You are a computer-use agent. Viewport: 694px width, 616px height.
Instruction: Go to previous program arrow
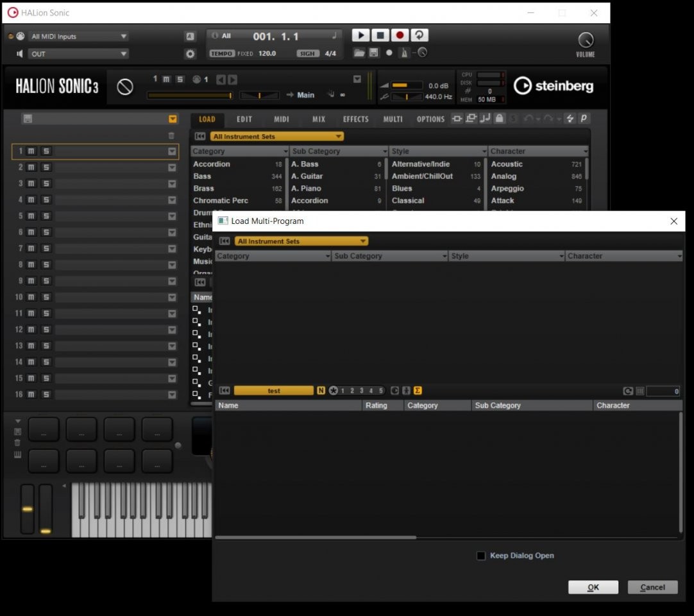coord(221,80)
